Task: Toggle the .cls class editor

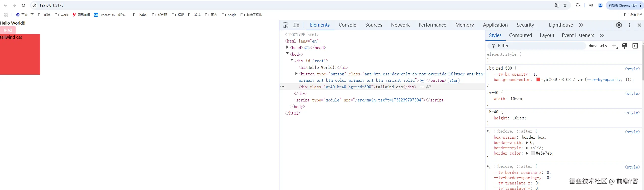Action: [x=603, y=46]
